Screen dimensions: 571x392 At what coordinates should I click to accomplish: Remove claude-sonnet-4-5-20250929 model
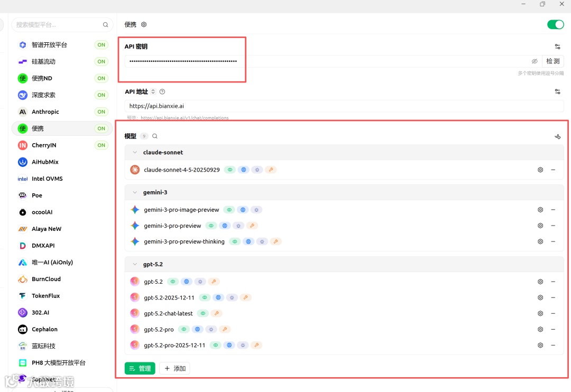tap(553, 170)
